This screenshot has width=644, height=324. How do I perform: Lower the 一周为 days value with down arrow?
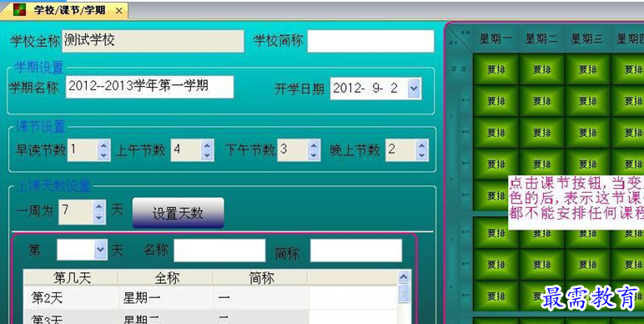pos(99,217)
